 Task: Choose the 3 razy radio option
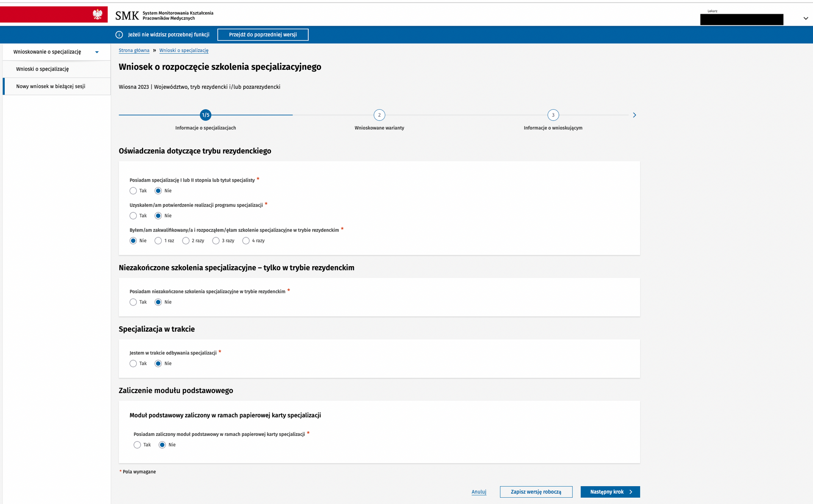tap(216, 241)
